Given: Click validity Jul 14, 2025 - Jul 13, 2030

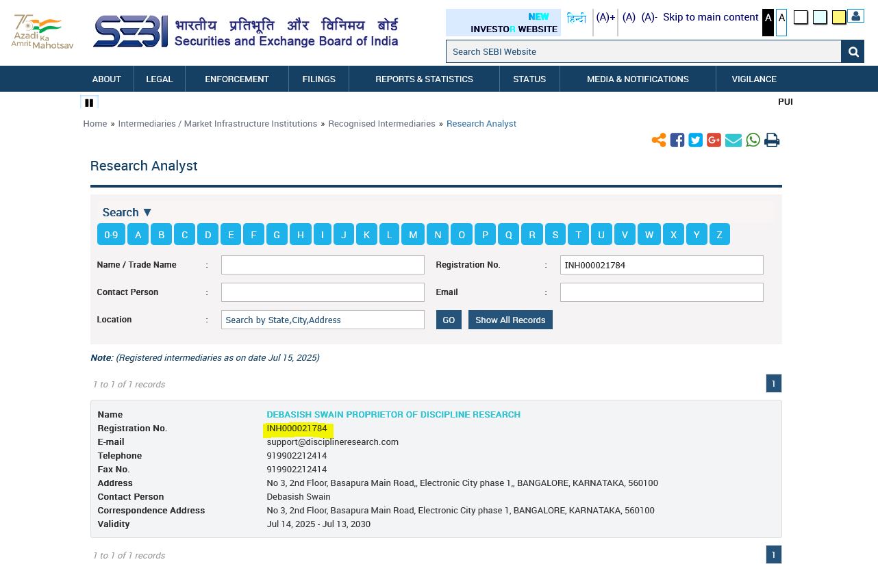Looking at the screenshot, I should (x=318, y=524).
